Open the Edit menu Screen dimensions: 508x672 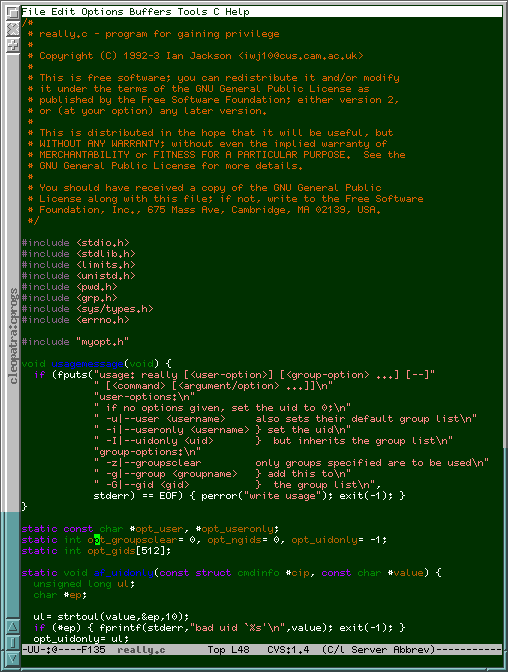tap(63, 12)
